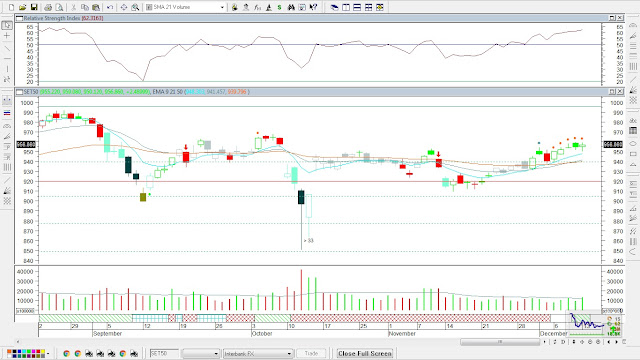Tile windows as side-by-side columns from the toolbar
Screen dimensions: 640x360
click(x=346, y=7)
